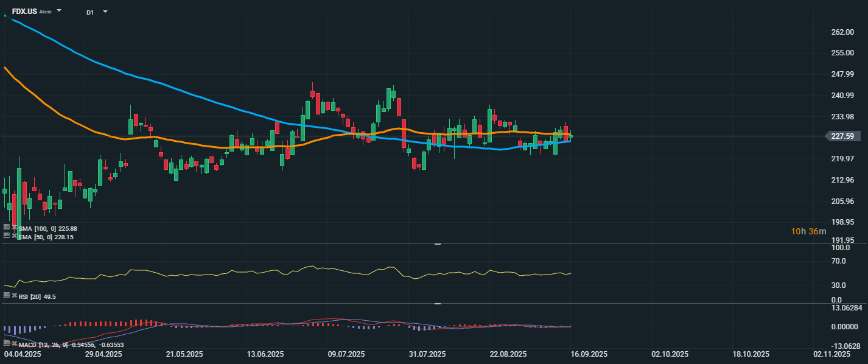Click the 21.05.2025 date label

point(184,354)
